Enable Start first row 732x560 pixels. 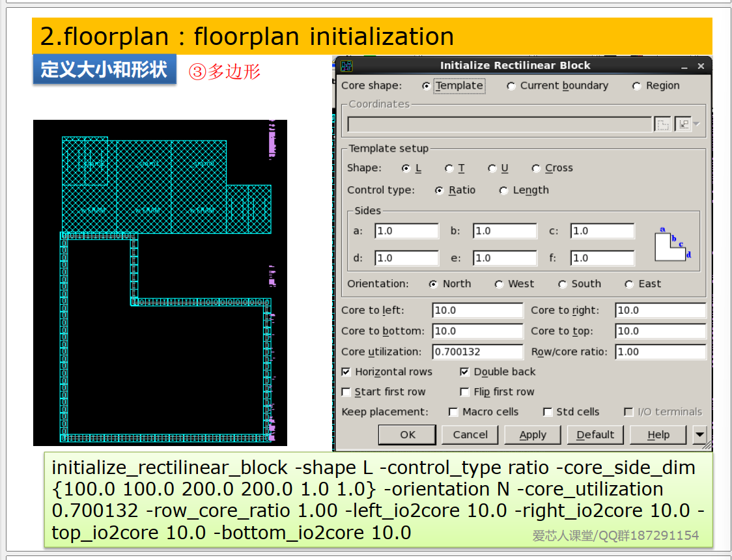346,391
